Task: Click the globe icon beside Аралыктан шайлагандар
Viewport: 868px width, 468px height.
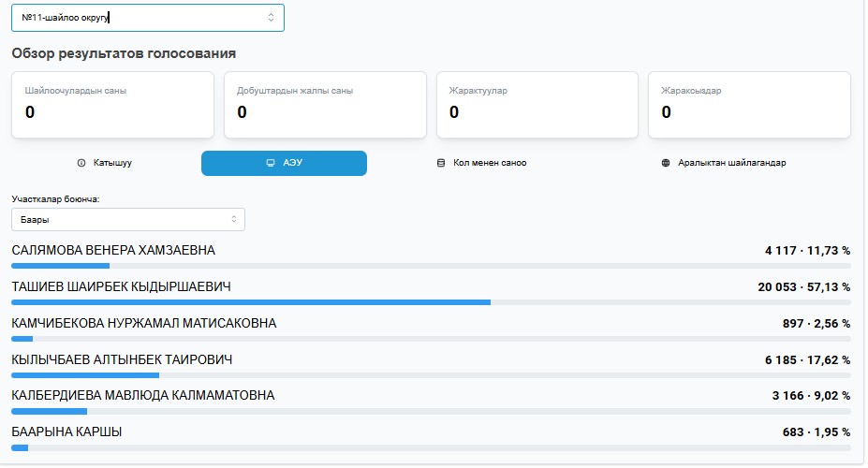Action: click(666, 163)
